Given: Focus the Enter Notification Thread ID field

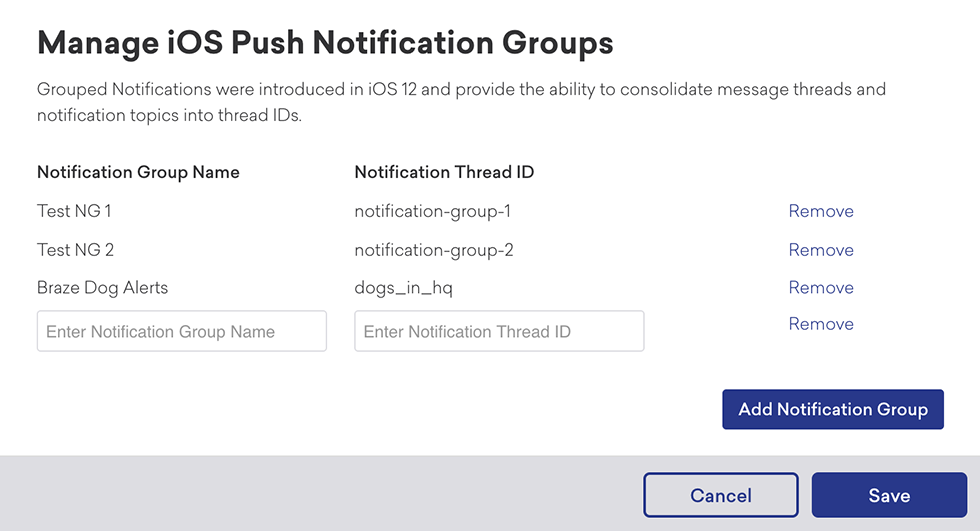Looking at the screenshot, I should tap(499, 331).
